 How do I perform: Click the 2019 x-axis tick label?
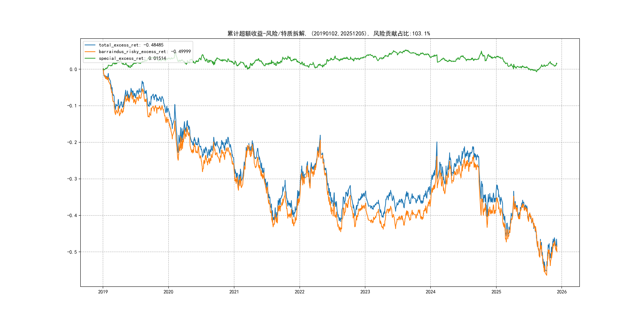103,292
